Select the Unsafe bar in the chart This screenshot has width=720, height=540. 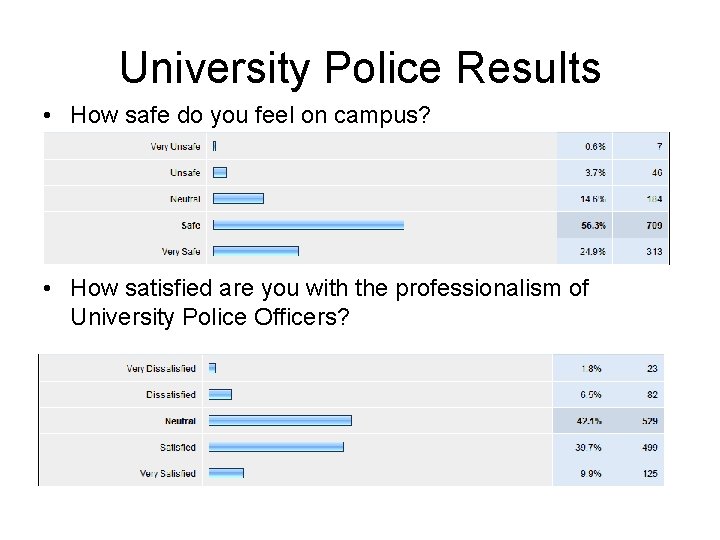(220, 172)
